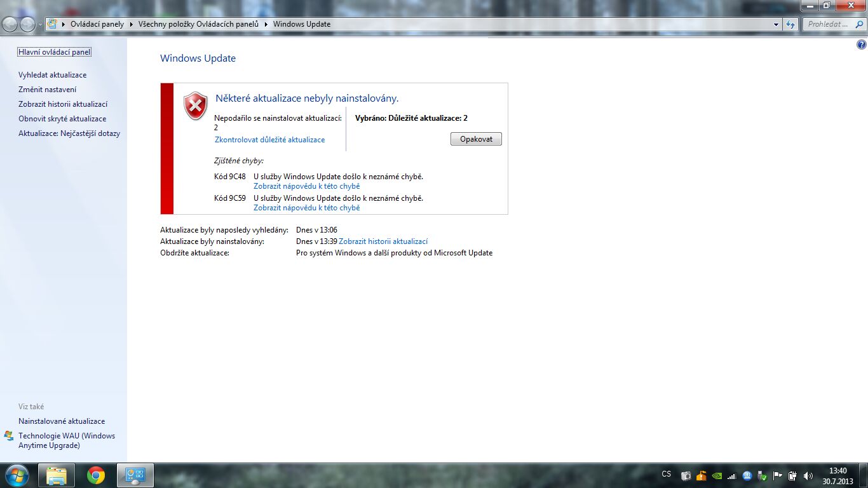This screenshot has height=488, width=868.
Task: Click the CS language indicator
Action: pyautogui.click(x=666, y=474)
